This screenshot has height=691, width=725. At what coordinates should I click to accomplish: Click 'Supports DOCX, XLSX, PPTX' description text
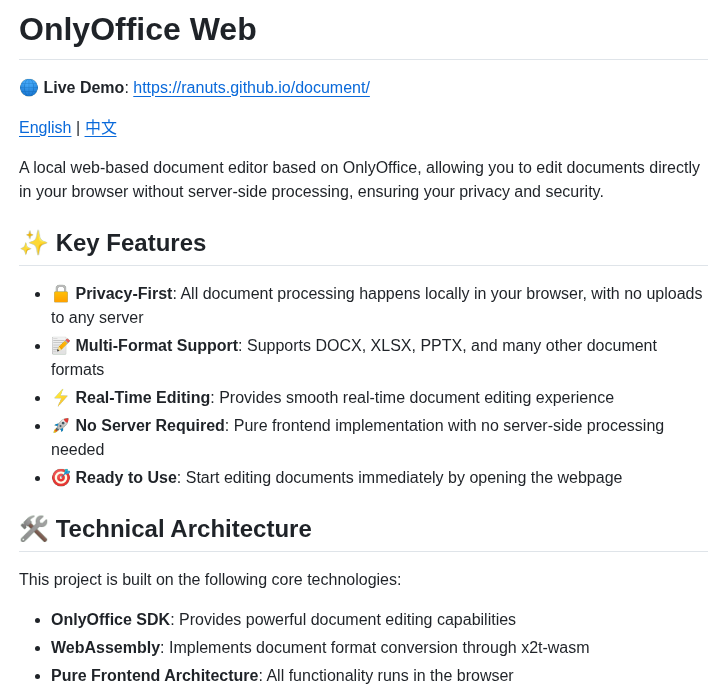(x=354, y=358)
